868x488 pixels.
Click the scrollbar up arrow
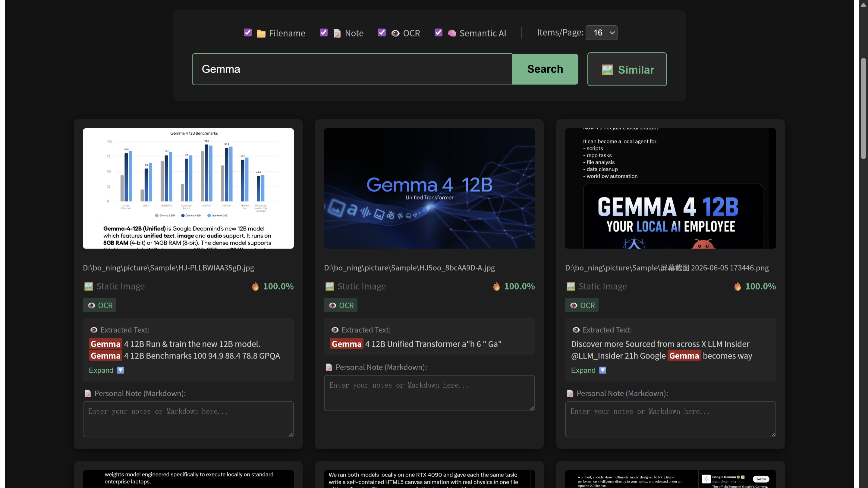(x=863, y=5)
